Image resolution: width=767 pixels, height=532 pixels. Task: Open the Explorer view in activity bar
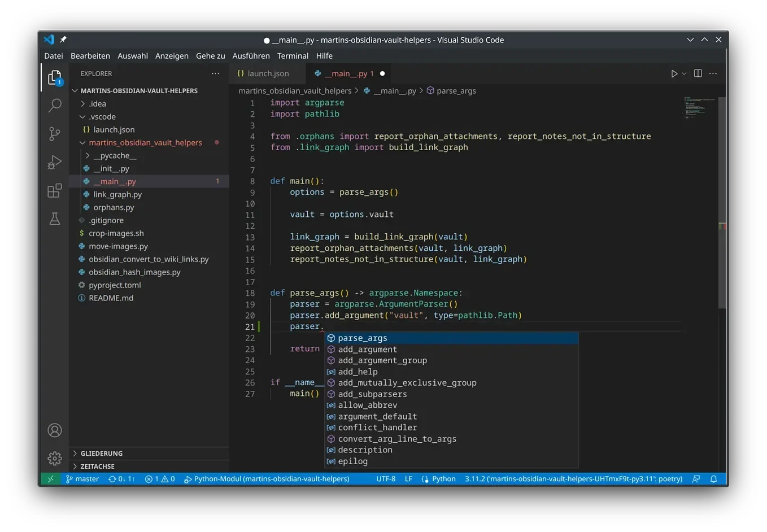55,77
